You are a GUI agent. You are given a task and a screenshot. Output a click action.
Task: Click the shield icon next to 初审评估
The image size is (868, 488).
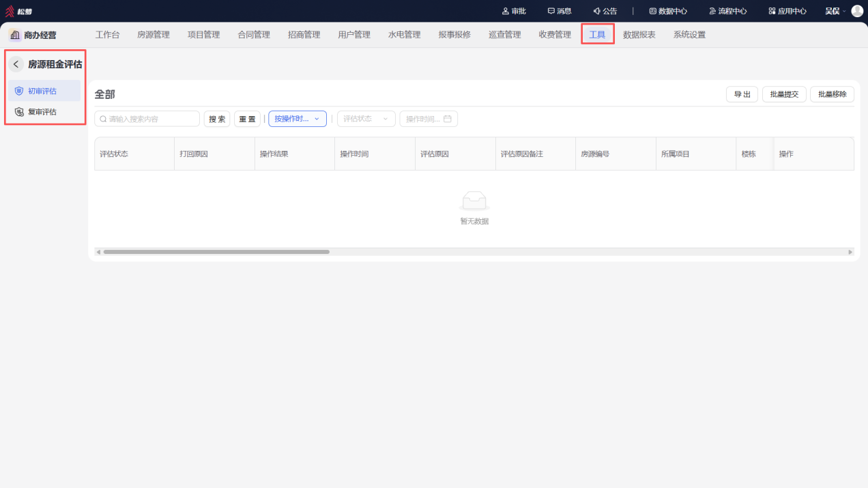pyautogui.click(x=19, y=91)
